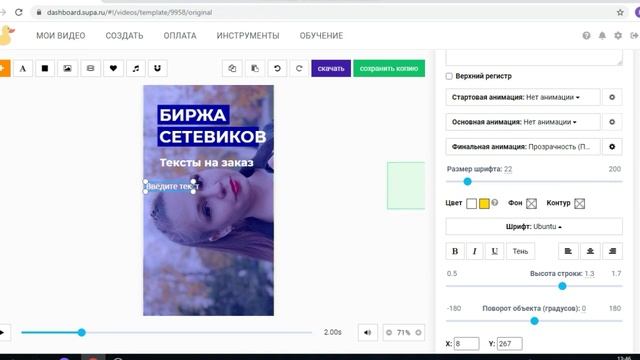Bookmark the page with the star icon

coord(620,12)
